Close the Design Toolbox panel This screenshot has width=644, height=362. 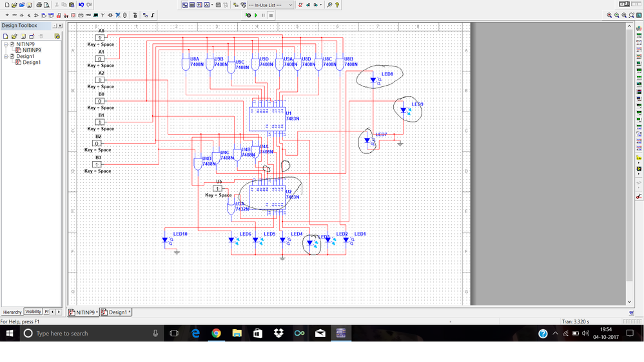pyautogui.click(x=60, y=26)
